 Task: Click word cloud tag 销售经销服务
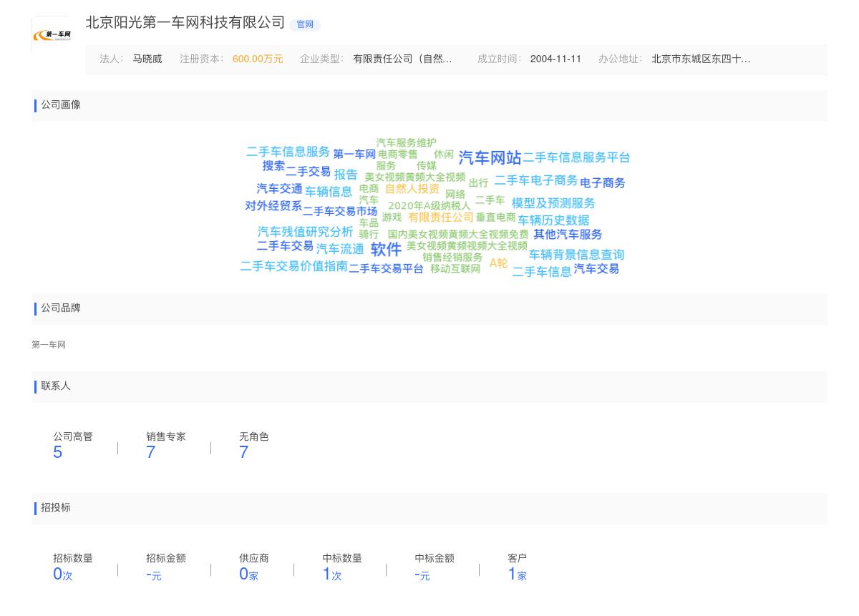point(452,258)
